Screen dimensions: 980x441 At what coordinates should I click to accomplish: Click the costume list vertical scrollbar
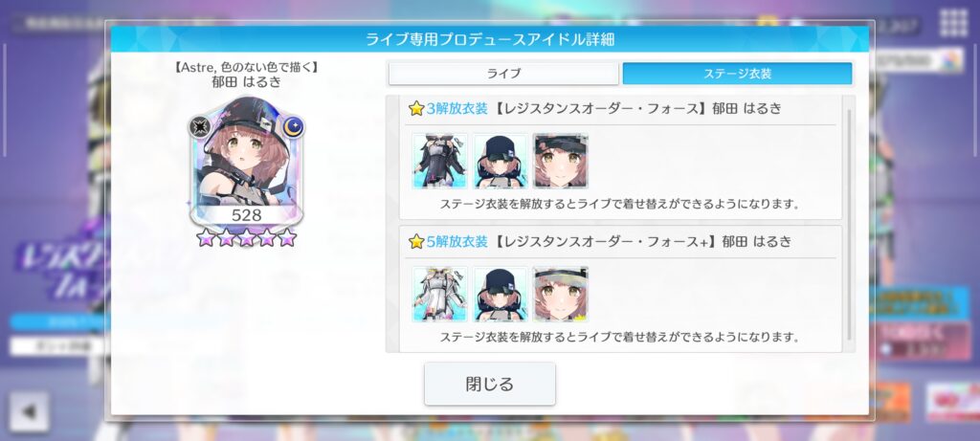point(849,225)
